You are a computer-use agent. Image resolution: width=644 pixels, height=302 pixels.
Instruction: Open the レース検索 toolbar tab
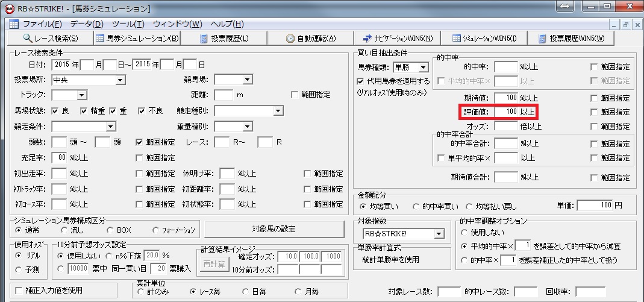click(x=50, y=39)
